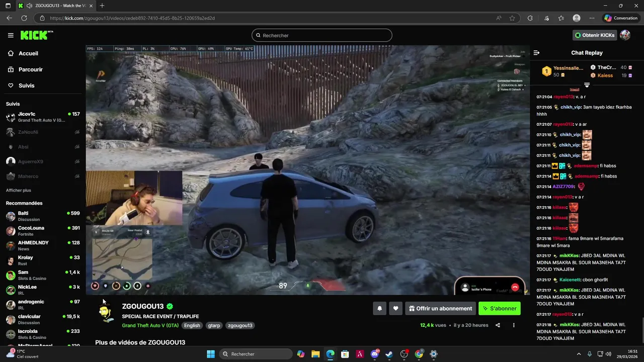Viewport: 644px width, 362px height.
Task: Click the S'abonner subscribe button
Action: [x=500, y=309]
